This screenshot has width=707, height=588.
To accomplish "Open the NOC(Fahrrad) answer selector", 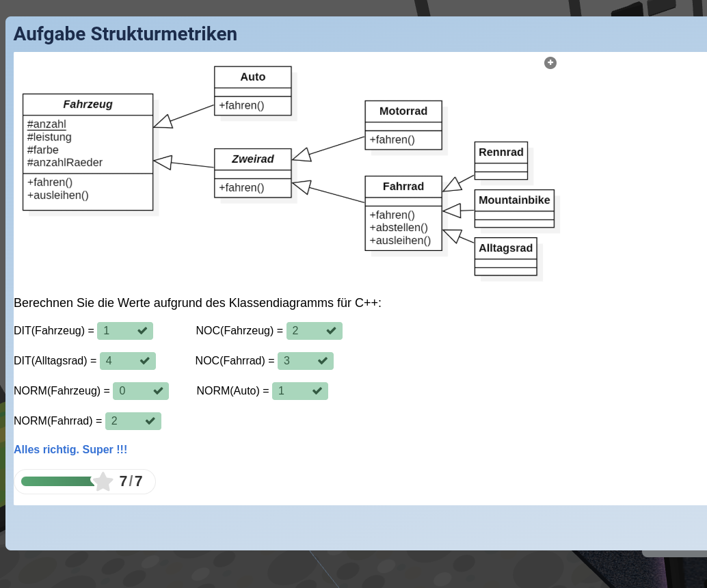I will tap(306, 360).
